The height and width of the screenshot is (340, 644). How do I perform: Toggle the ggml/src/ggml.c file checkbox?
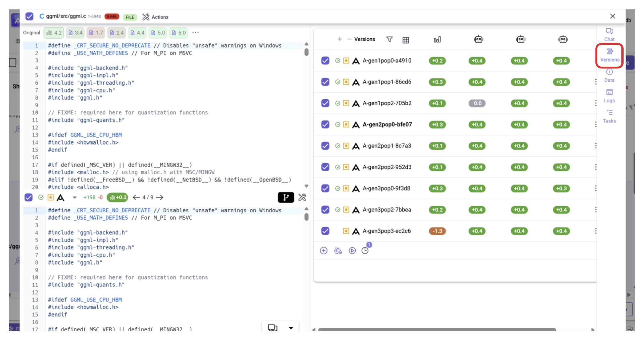click(x=29, y=17)
